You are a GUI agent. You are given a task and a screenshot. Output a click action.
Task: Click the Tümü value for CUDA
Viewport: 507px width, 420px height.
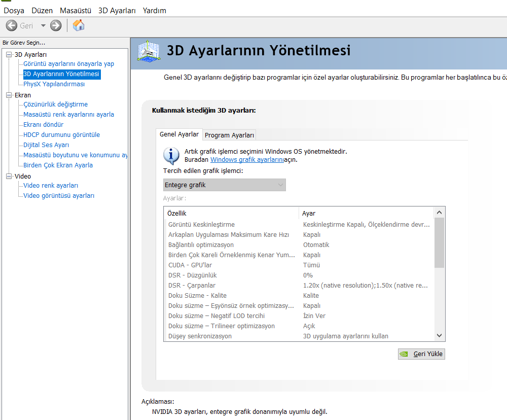[x=311, y=265]
